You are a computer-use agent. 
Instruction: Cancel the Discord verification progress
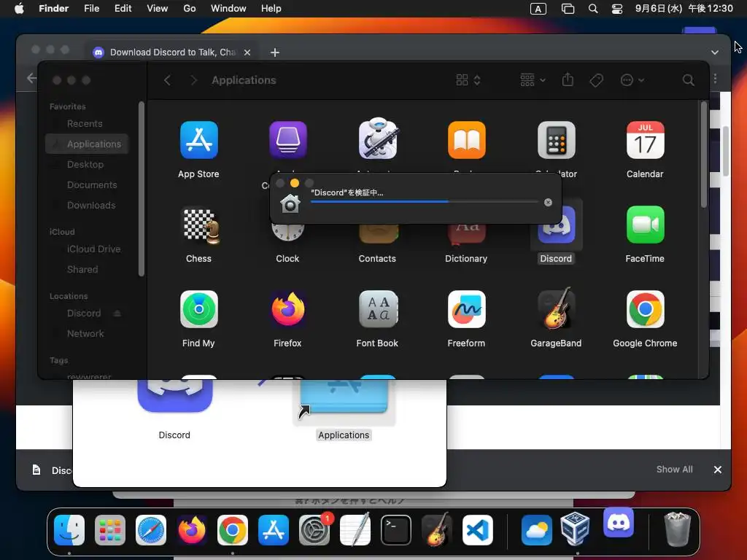pos(548,203)
